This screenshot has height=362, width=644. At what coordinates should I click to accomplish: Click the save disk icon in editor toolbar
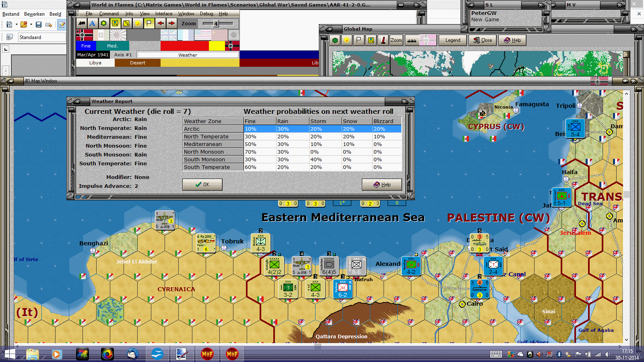(x=39, y=25)
